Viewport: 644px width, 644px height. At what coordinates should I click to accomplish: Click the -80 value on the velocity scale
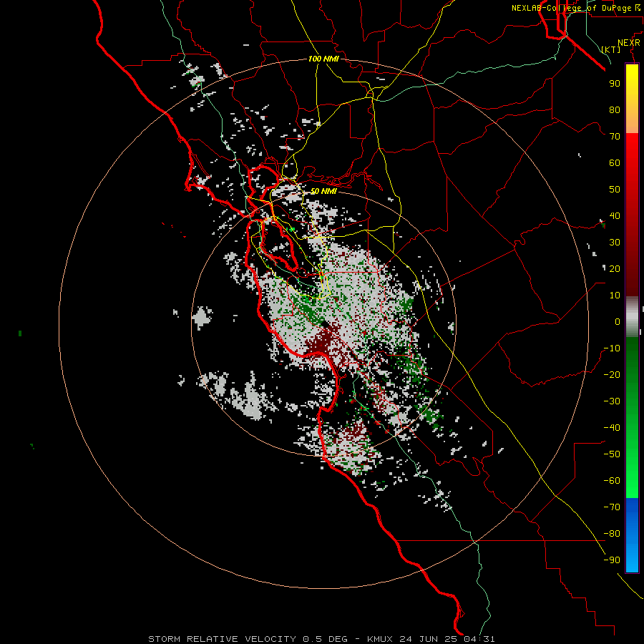pyautogui.click(x=612, y=534)
